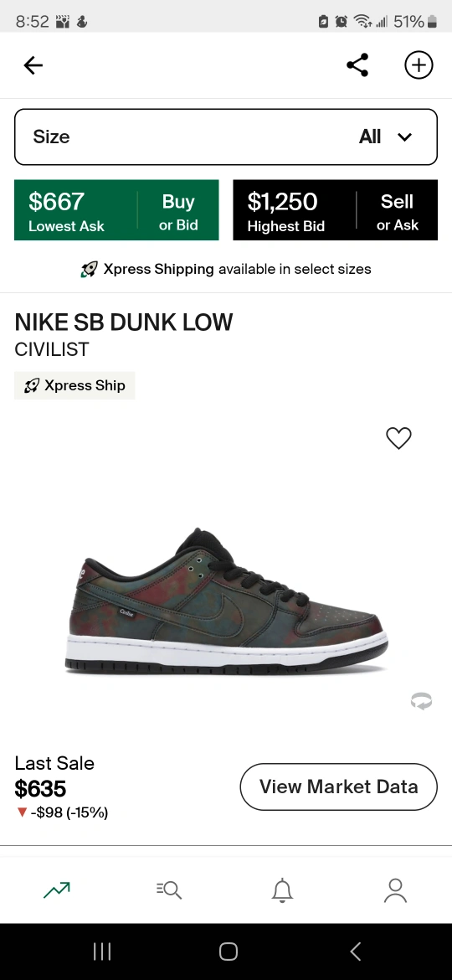
Task: Tap the Android recent apps button
Action: 102,952
